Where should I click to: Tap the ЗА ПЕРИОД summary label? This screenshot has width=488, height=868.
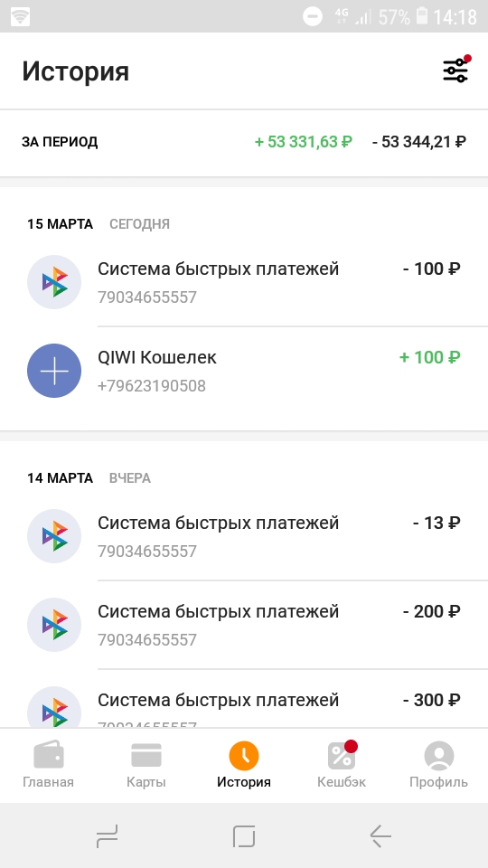coord(60,142)
